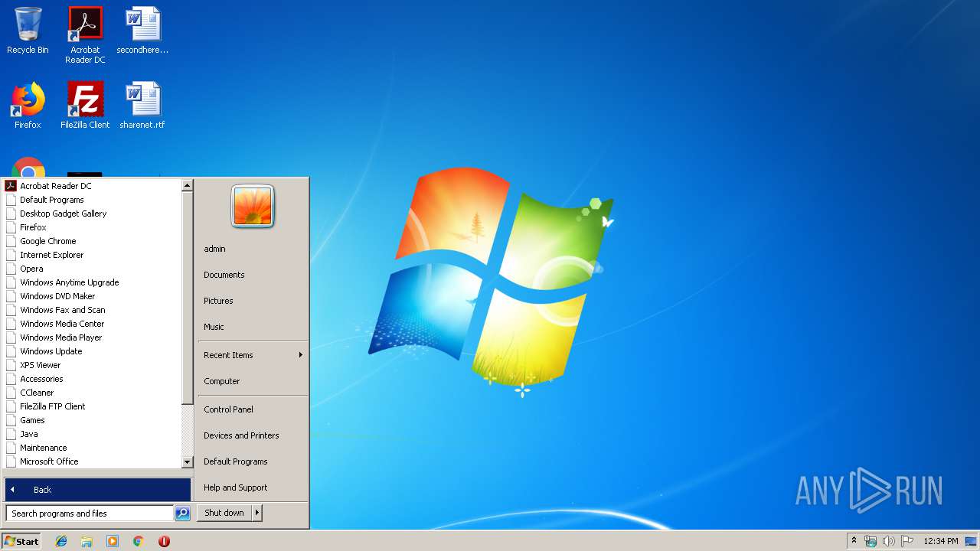Open the Recycle Bin desktop icon

tap(28, 31)
